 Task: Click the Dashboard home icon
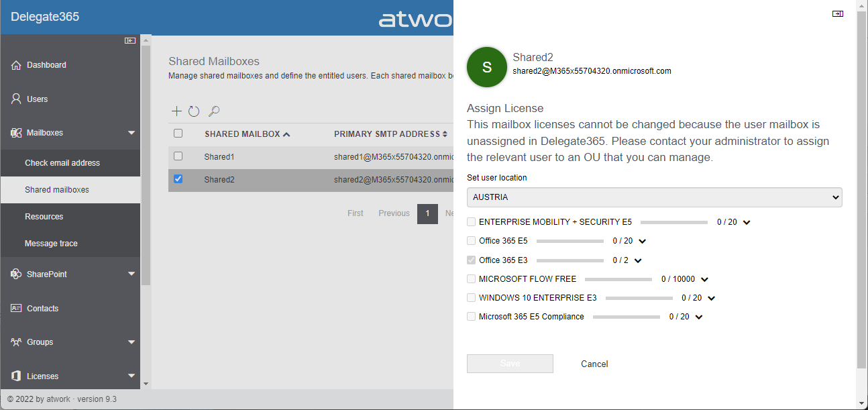pyautogui.click(x=16, y=65)
